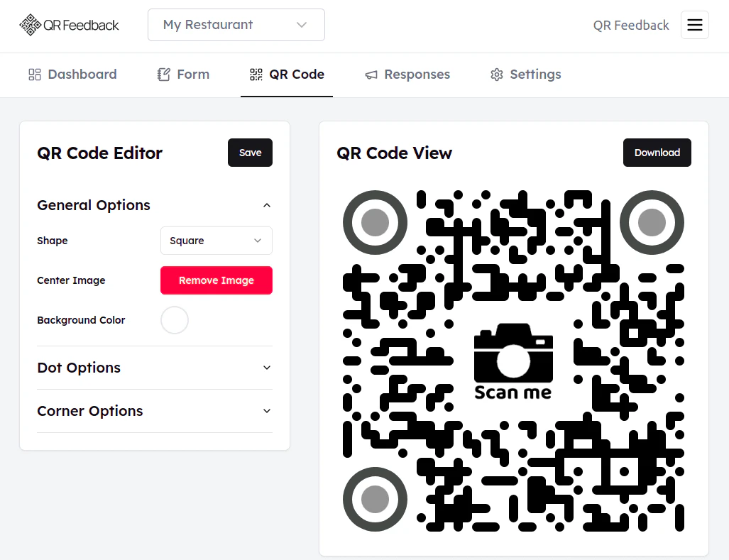Screen dimensions: 729x560
Task: Click the QR Code tab icon
Action: point(256,74)
